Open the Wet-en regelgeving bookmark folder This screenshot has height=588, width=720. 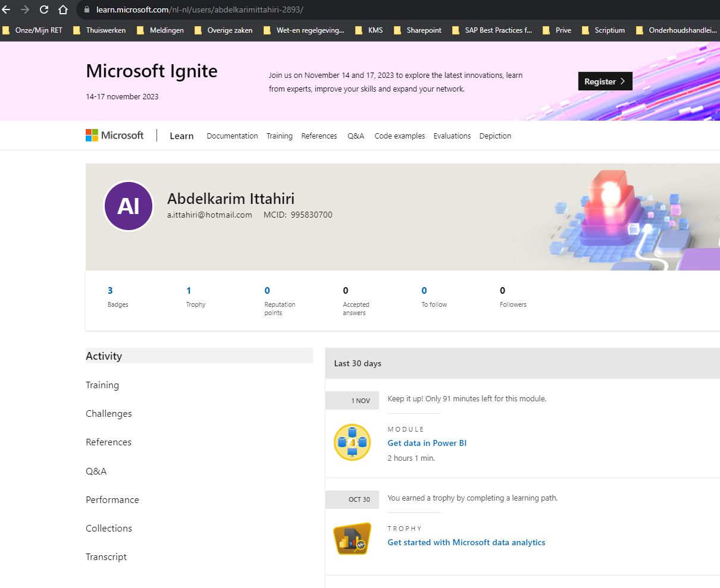303,30
